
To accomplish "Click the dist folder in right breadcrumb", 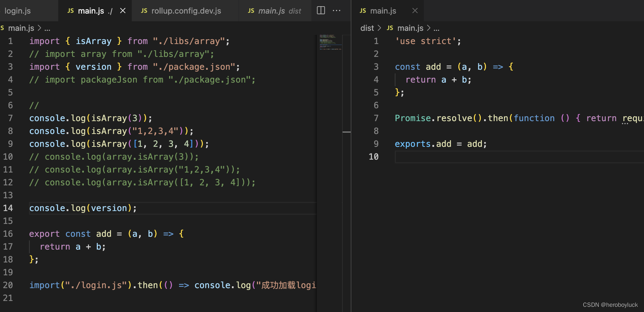I will (367, 28).
